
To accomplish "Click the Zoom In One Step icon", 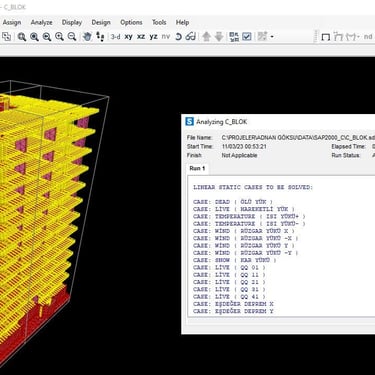I will 59,37.
